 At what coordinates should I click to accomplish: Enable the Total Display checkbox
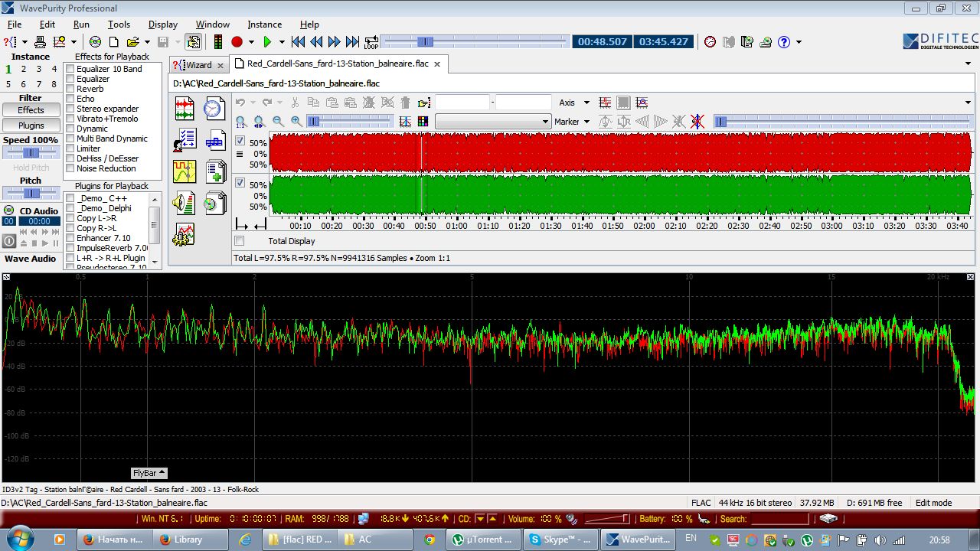[x=240, y=241]
